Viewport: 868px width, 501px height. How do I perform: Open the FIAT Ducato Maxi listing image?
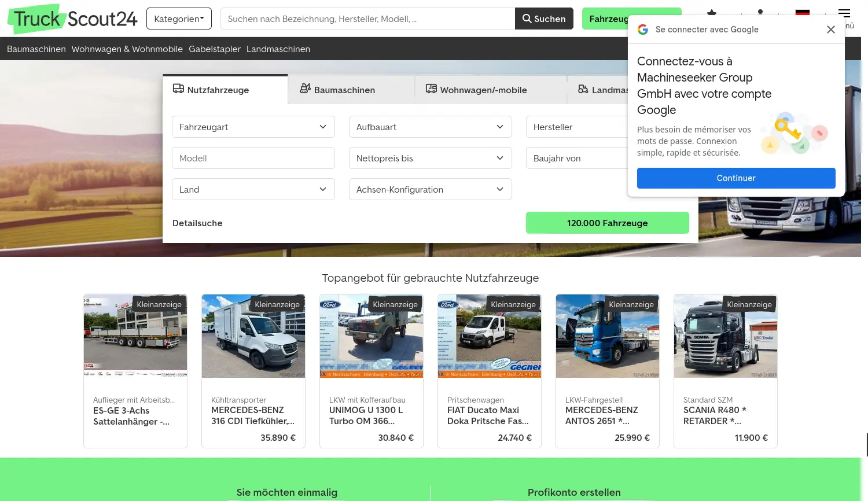tap(490, 336)
